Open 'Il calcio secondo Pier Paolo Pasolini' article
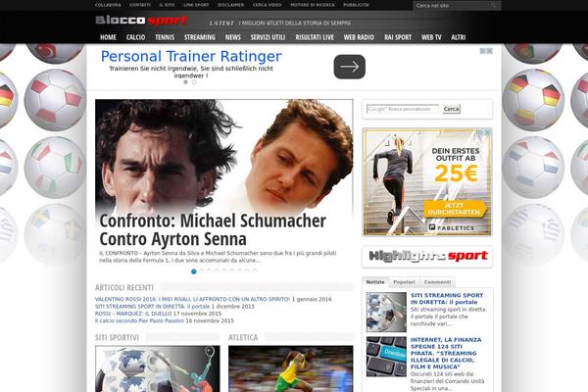The image size is (588, 392). (139, 320)
